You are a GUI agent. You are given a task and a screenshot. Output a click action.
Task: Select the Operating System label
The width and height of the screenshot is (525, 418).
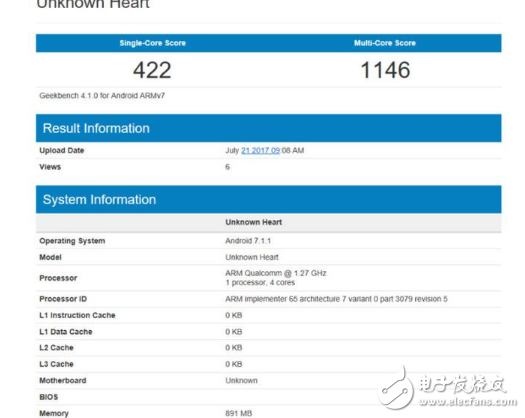click(x=72, y=241)
